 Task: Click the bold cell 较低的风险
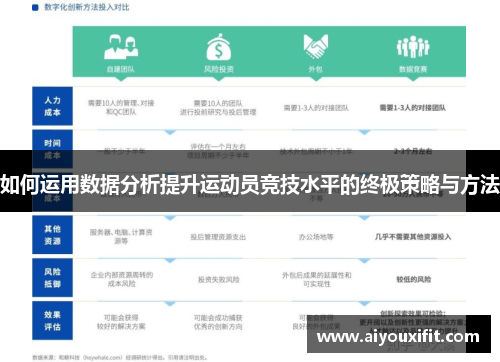click(413, 279)
